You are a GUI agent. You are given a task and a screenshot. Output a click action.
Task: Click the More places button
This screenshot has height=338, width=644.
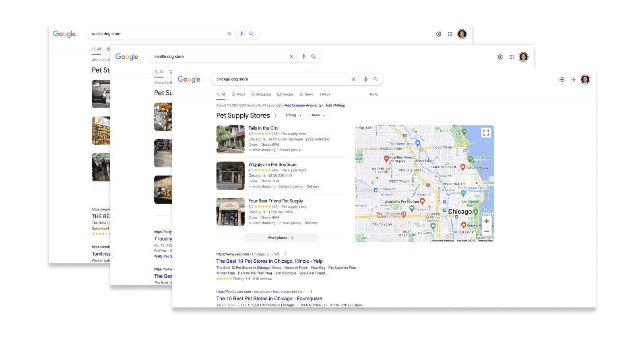281,238
